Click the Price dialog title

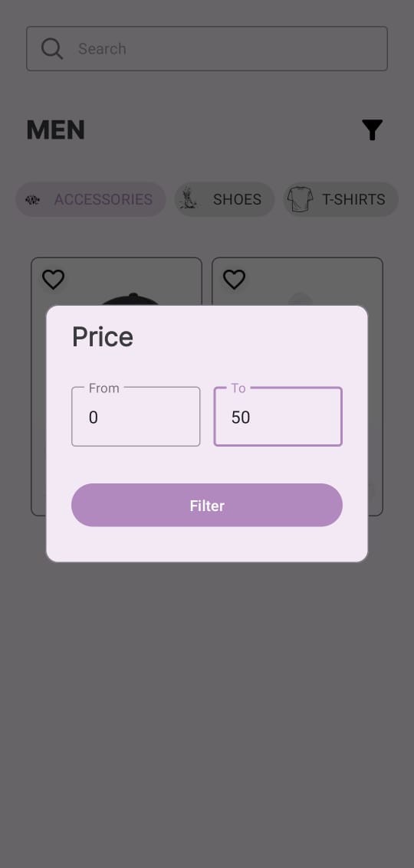click(x=103, y=336)
